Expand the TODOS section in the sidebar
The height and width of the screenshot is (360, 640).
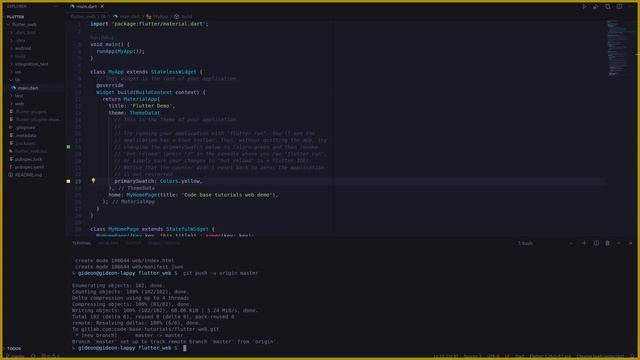[14, 348]
